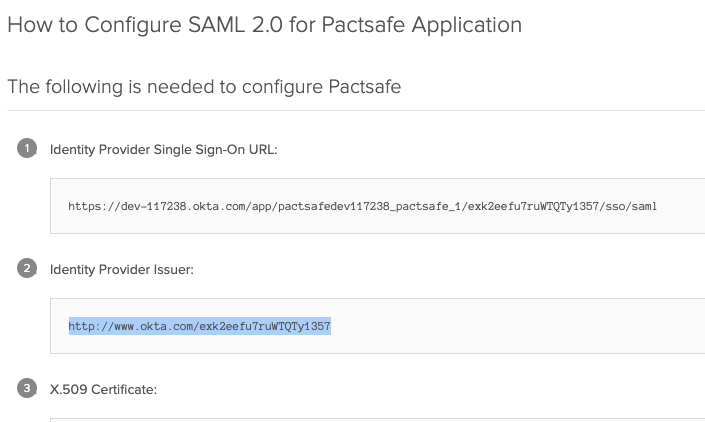
Task: Click 'Pactsafe Application' in the main title
Action: [422, 25]
